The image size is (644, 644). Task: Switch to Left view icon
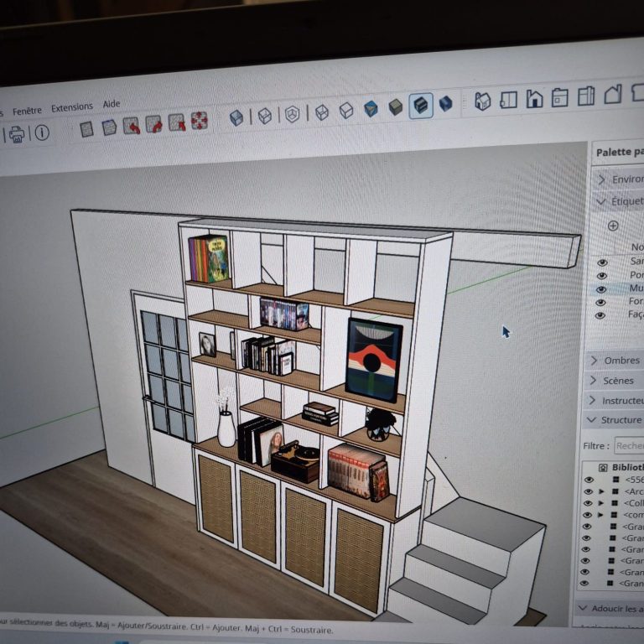click(613, 94)
